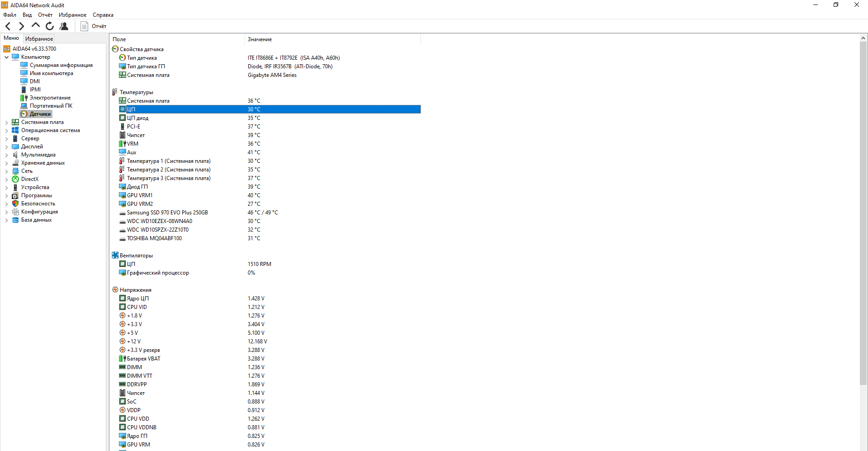Expand the Системная плата tree node

(x=6, y=122)
